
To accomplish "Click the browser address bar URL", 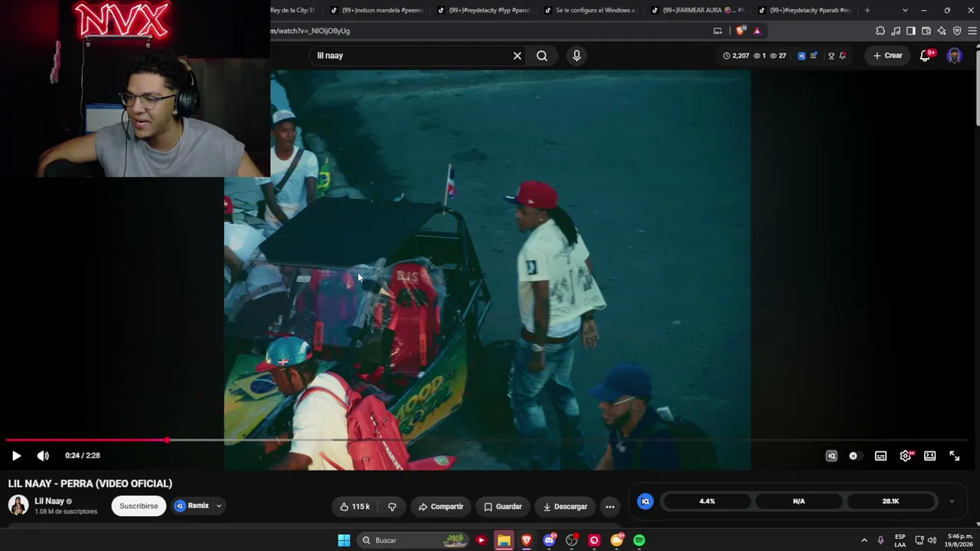I will pyautogui.click(x=310, y=31).
